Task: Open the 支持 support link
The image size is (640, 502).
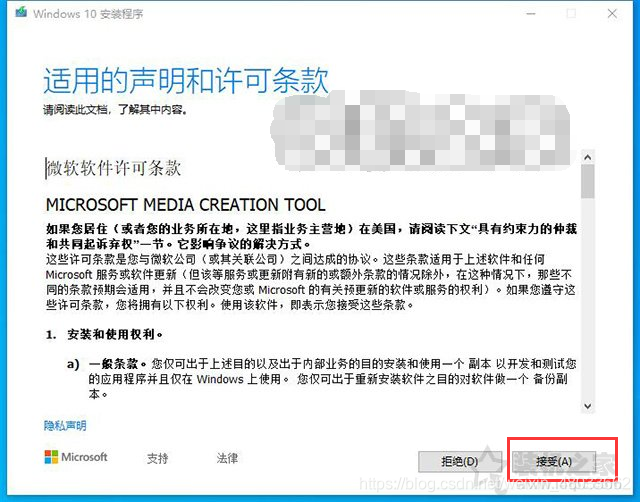Action: [x=157, y=458]
